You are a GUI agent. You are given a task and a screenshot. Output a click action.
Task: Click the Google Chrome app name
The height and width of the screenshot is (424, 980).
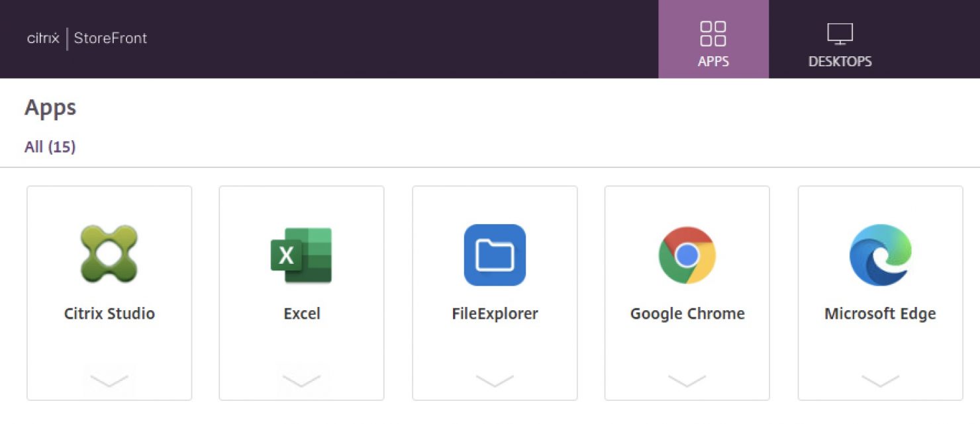pyautogui.click(x=687, y=314)
